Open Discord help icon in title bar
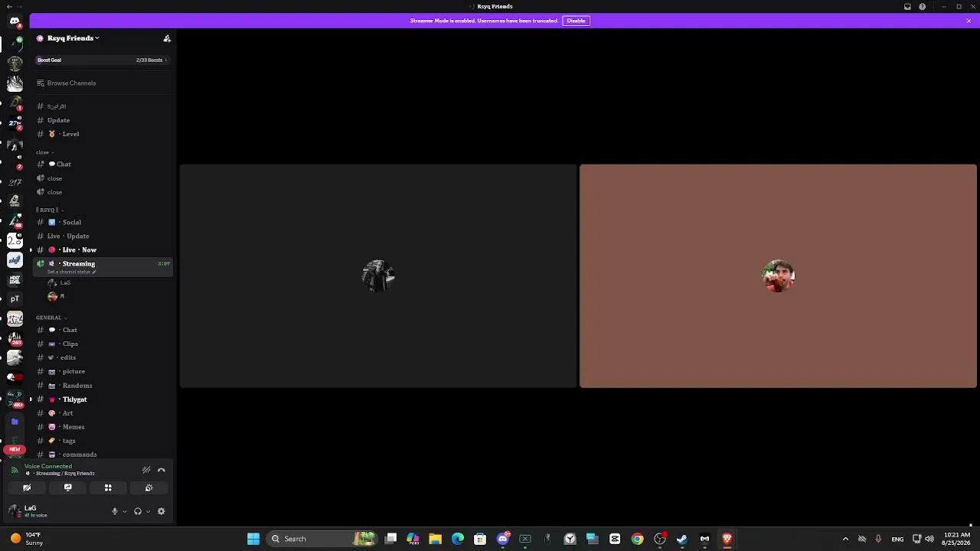Viewport: 980px width, 551px height. point(922,7)
